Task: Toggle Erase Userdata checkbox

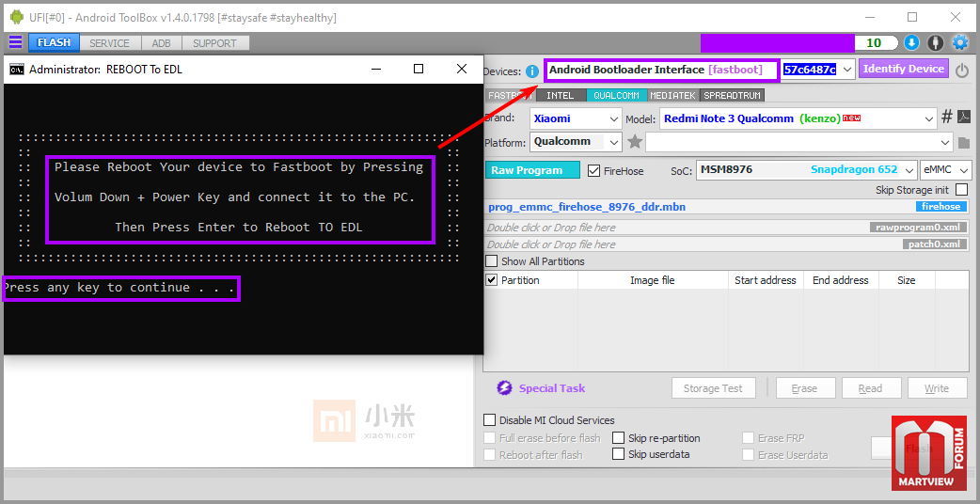Action: (748, 455)
